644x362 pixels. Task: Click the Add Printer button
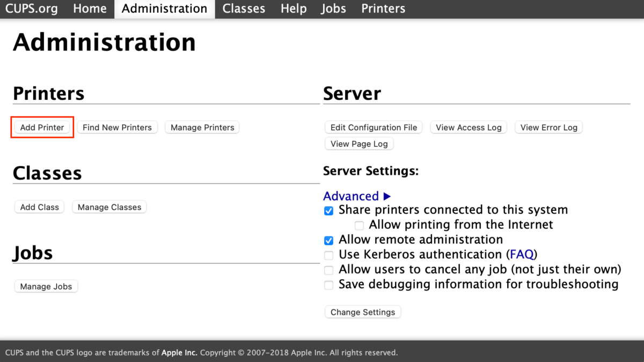[42, 128]
